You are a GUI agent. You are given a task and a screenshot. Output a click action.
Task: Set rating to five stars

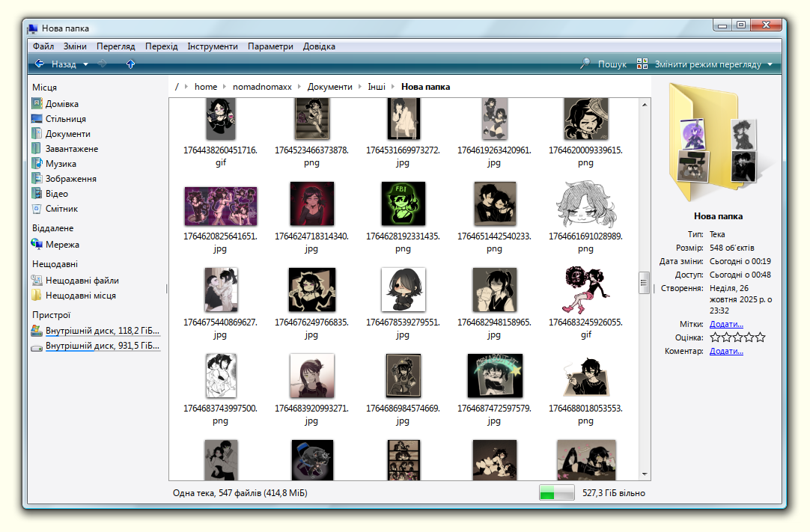761,337
